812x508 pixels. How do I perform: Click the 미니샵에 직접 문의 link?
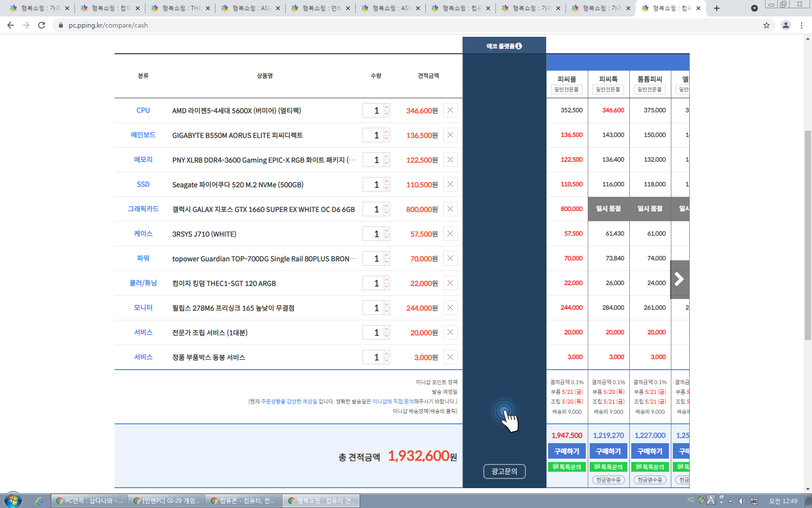pyautogui.click(x=393, y=402)
